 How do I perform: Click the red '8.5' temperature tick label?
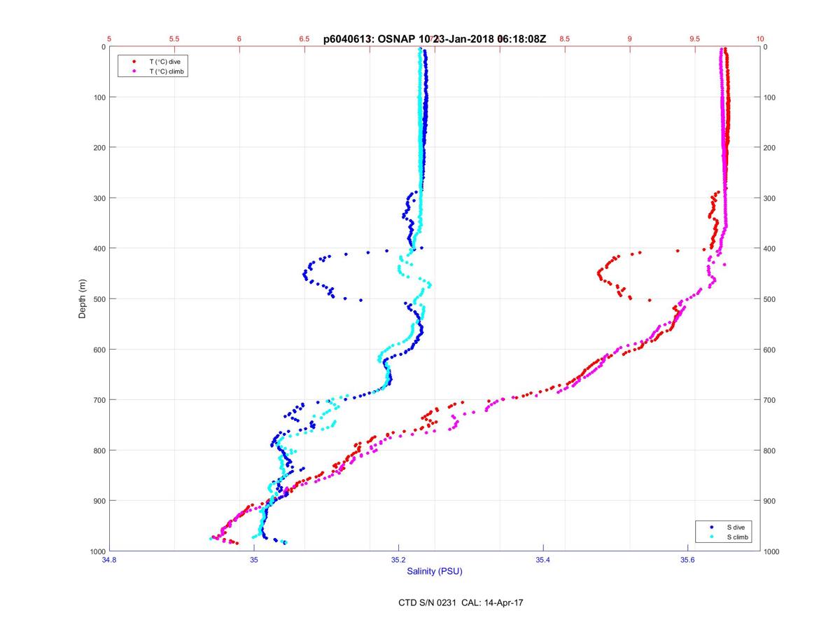pyautogui.click(x=564, y=39)
